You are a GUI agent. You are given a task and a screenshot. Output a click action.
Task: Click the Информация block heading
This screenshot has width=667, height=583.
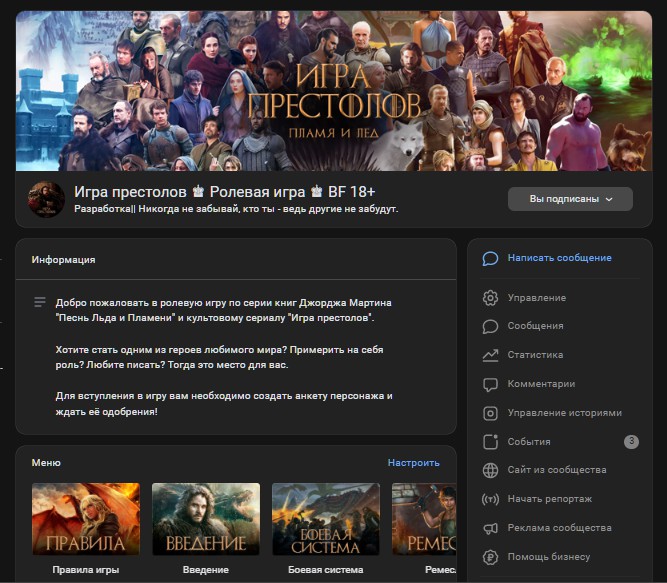[63, 260]
